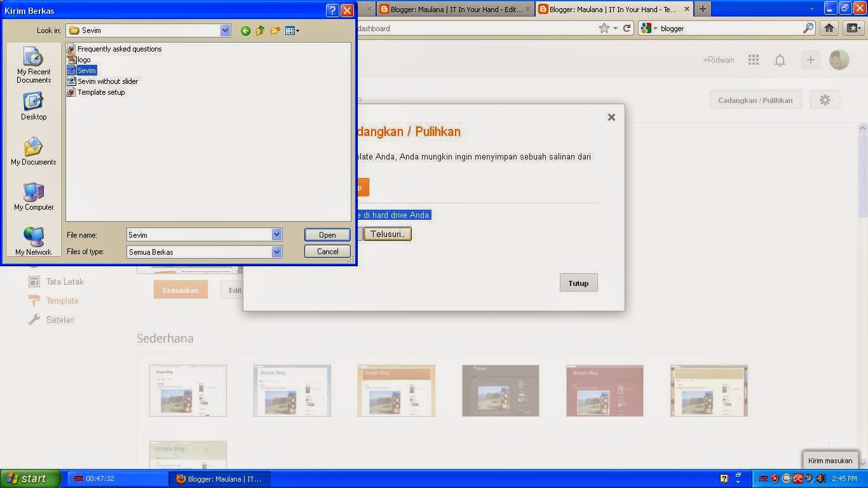868x488 pixels.
Task: Click the blogger search input
Action: tap(729, 28)
